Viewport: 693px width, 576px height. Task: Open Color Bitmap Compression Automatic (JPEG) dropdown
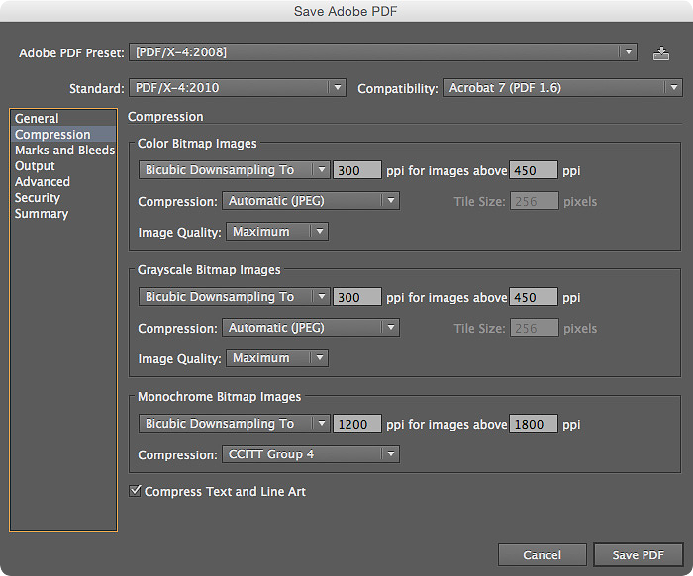tap(311, 201)
